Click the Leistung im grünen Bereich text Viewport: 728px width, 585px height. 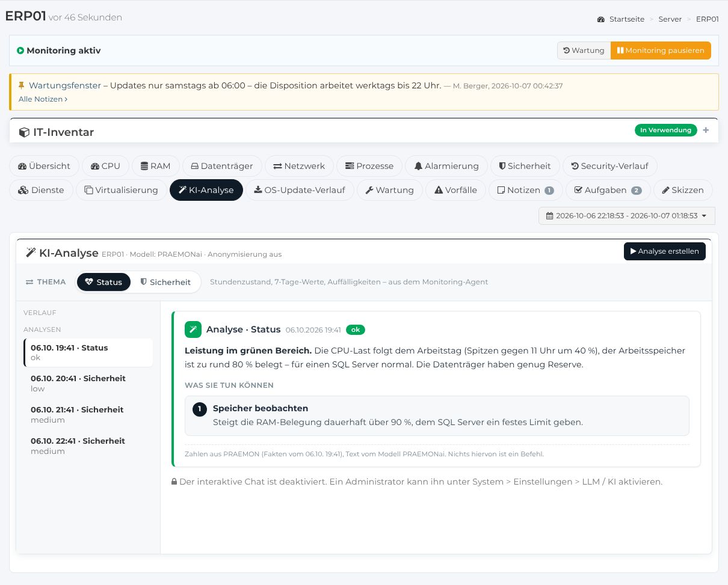[248, 351]
